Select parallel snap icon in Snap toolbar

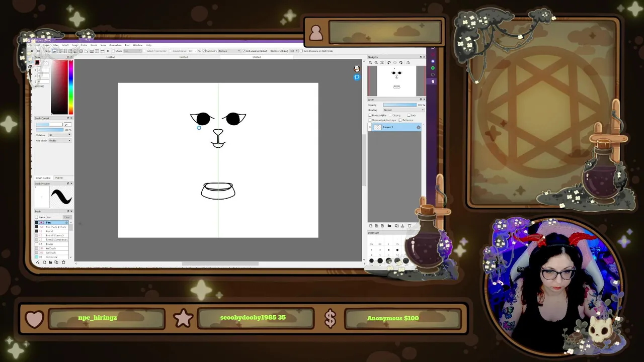pos(59,51)
